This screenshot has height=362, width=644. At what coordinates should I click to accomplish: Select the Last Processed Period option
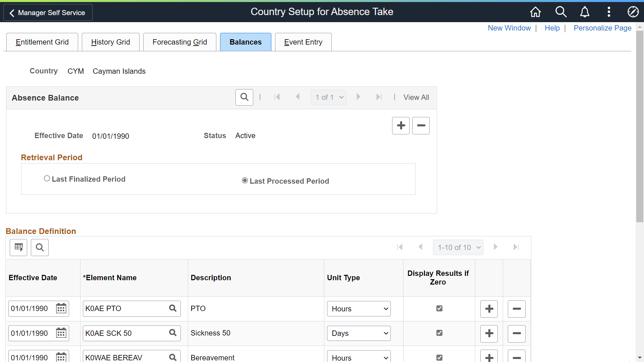click(245, 181)
